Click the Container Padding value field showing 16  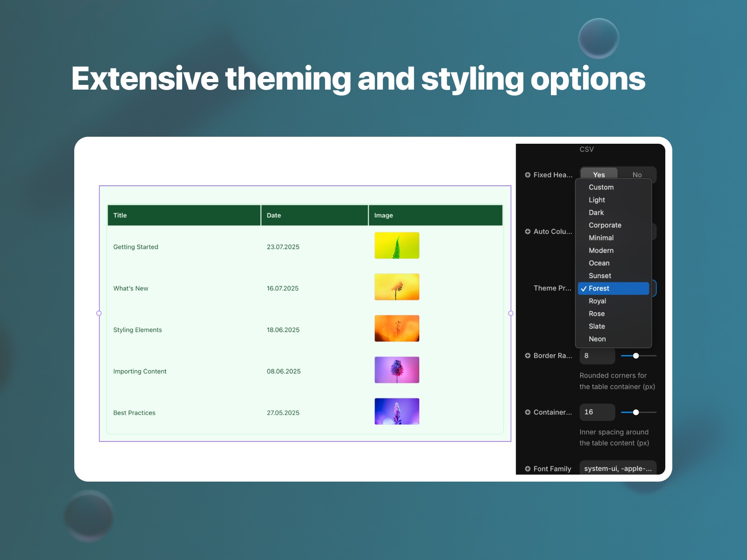[x=597, y=412]
